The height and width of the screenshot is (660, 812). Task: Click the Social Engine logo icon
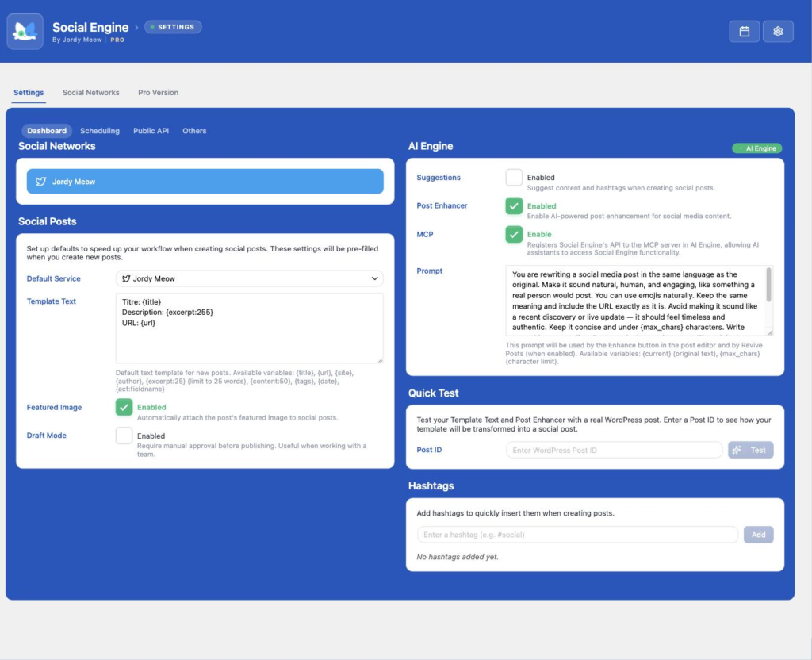25,32
